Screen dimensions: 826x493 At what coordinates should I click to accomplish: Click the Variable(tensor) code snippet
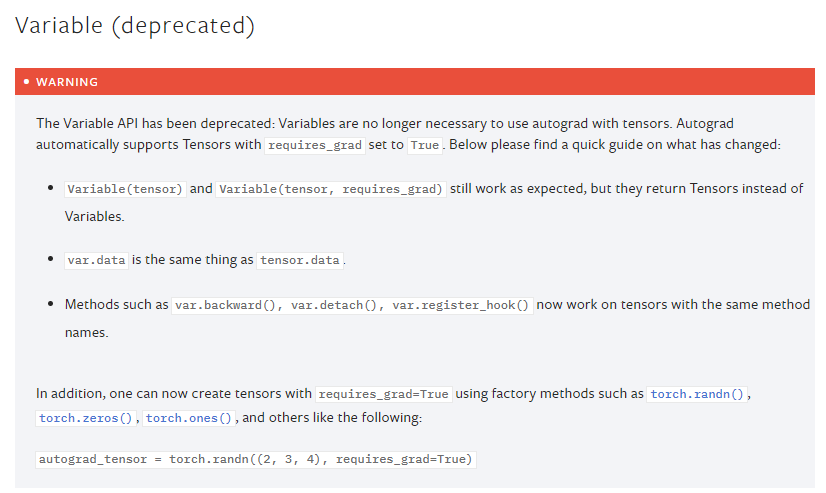tap(125, 189)
